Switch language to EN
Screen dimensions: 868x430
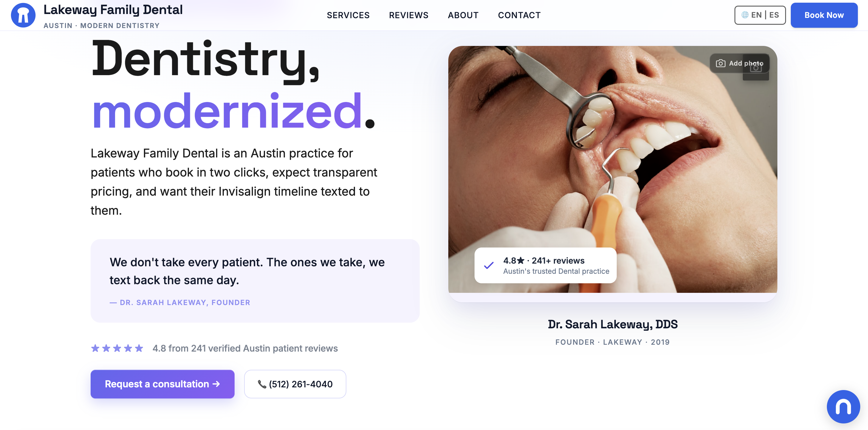click(x=756, y=15)
